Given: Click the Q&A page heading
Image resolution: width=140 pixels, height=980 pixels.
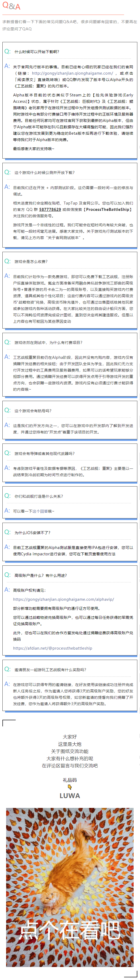Looking at the screenshot, I should [11, 6].
